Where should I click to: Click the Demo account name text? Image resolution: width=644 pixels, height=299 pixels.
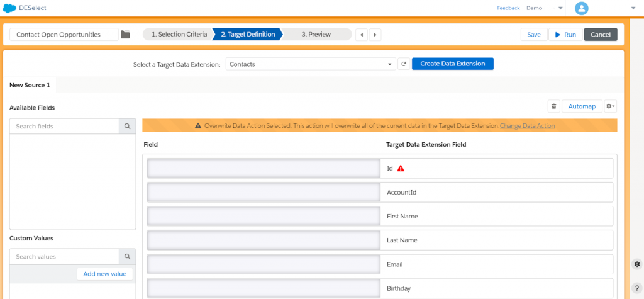pos(535,8)
